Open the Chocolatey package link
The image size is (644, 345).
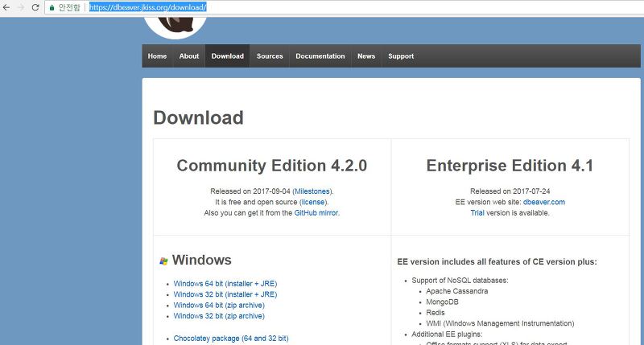[x=231, y=339]
